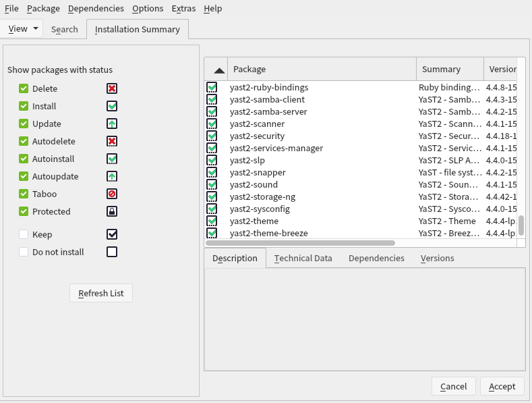Select the yast2-storage-ng package name
532x403 pixels.
pyautogui.click(x=262, y=196)
